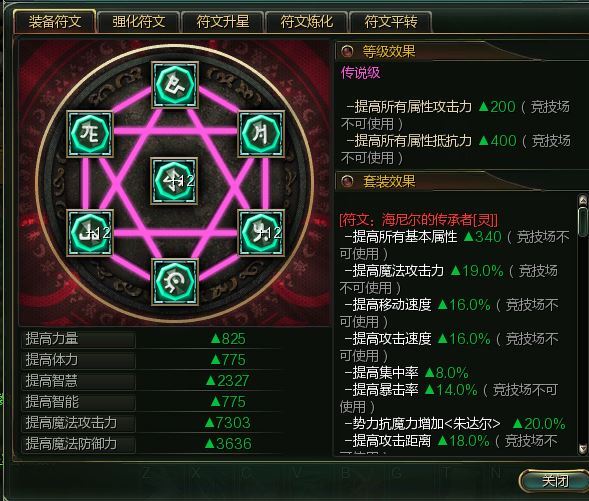The height and width of the screenshot is (501, 589).
Task: Click the 提高力量 stat row
Action: click(x=152, y=339)
